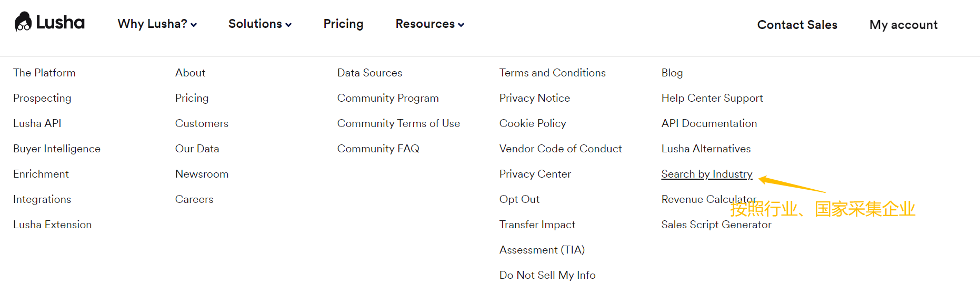Open the Solutions dropdown menu
The height and width of the screenshot is (292, 980).
click(x=260, y=24)
